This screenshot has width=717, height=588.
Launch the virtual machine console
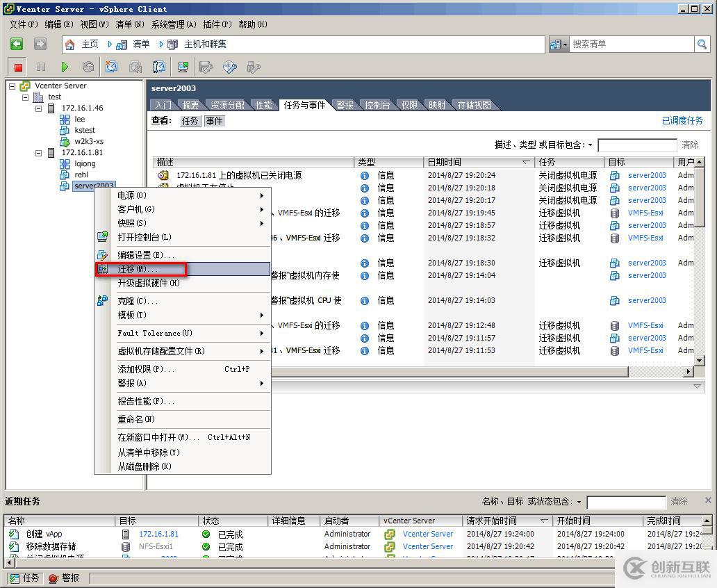(182, 66)
